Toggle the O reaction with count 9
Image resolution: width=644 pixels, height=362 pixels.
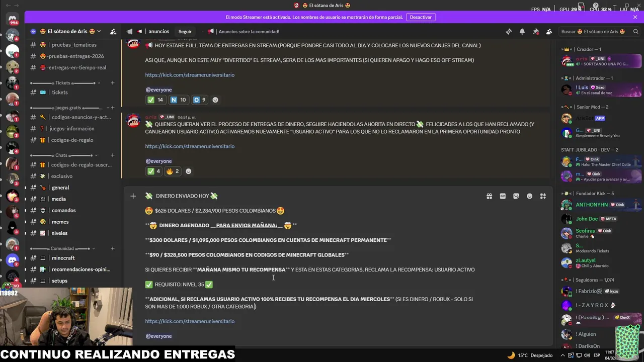pos(200,100)
